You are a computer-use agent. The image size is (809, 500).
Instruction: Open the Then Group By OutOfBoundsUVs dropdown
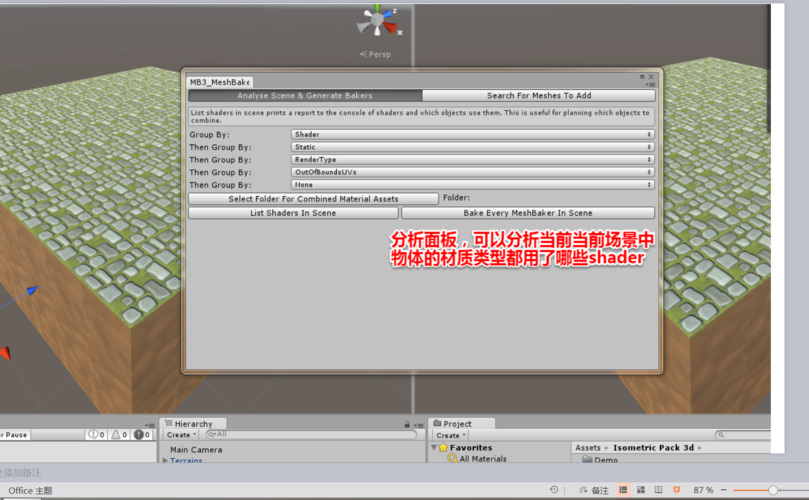click(x=473, y=172)
